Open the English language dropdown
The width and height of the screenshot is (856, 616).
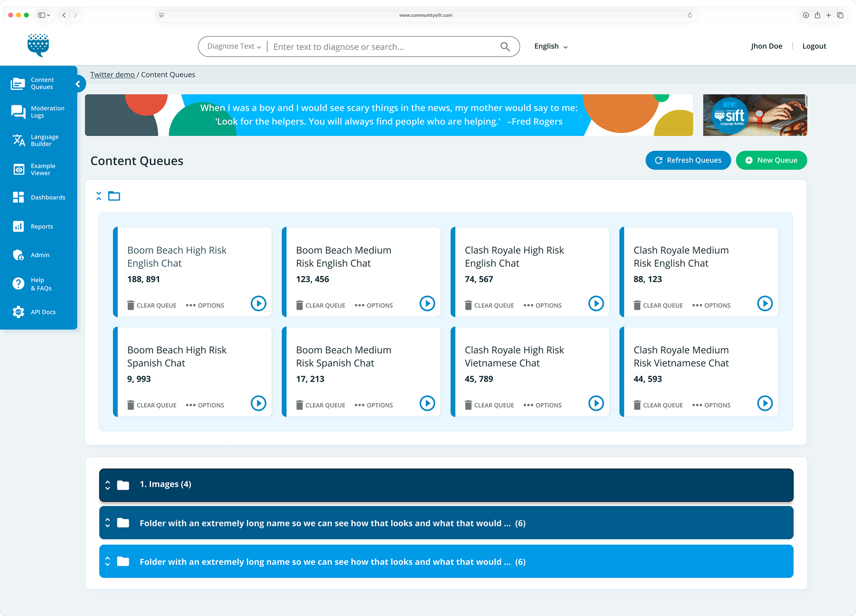point(551,47)
